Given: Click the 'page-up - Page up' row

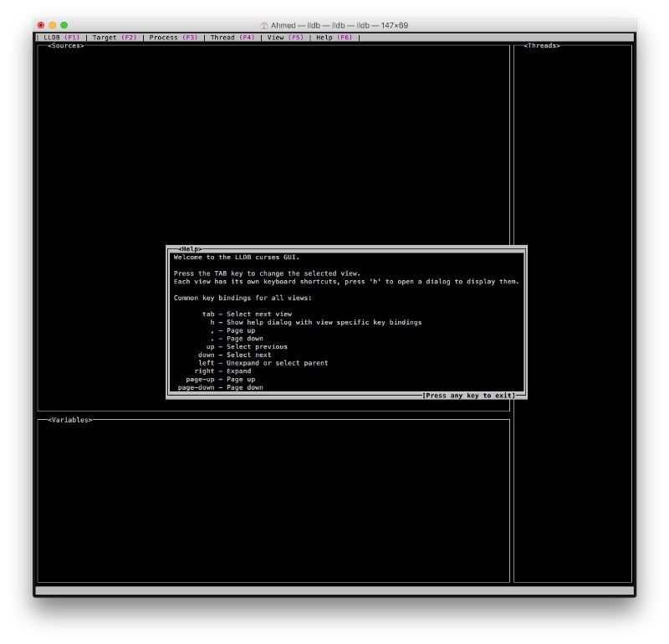Looking at the screenshot, I should (x=220, y=380).
